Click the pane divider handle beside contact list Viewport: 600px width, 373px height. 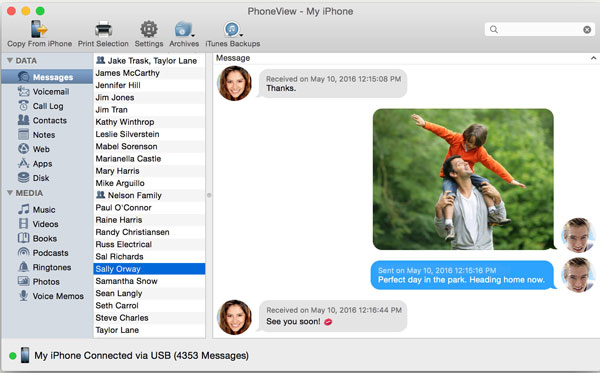coord(209,195)
